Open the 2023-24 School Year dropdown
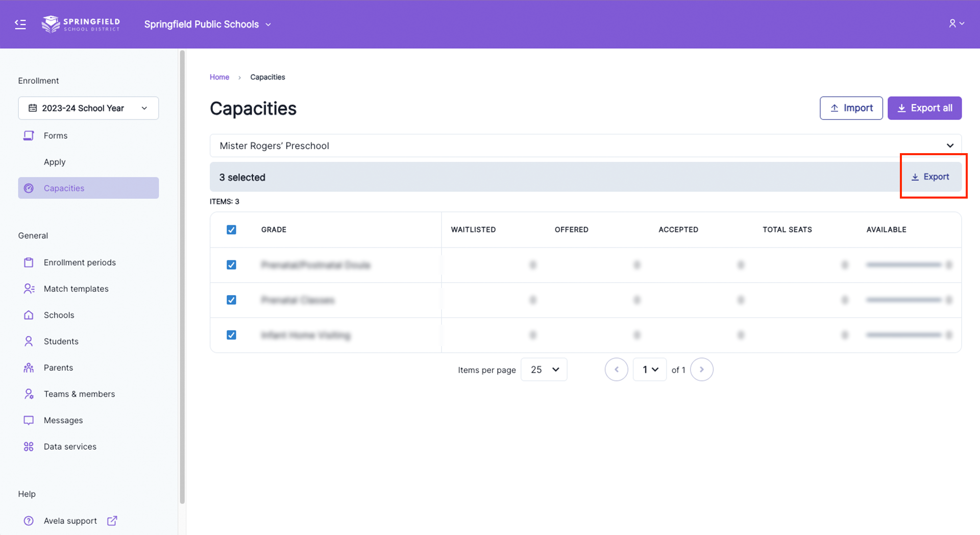980x535 pixels. click(88, 108)
